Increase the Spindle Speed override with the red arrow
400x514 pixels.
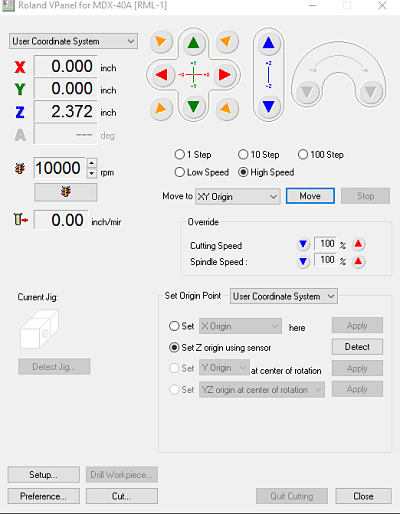[x=358, y=261]
